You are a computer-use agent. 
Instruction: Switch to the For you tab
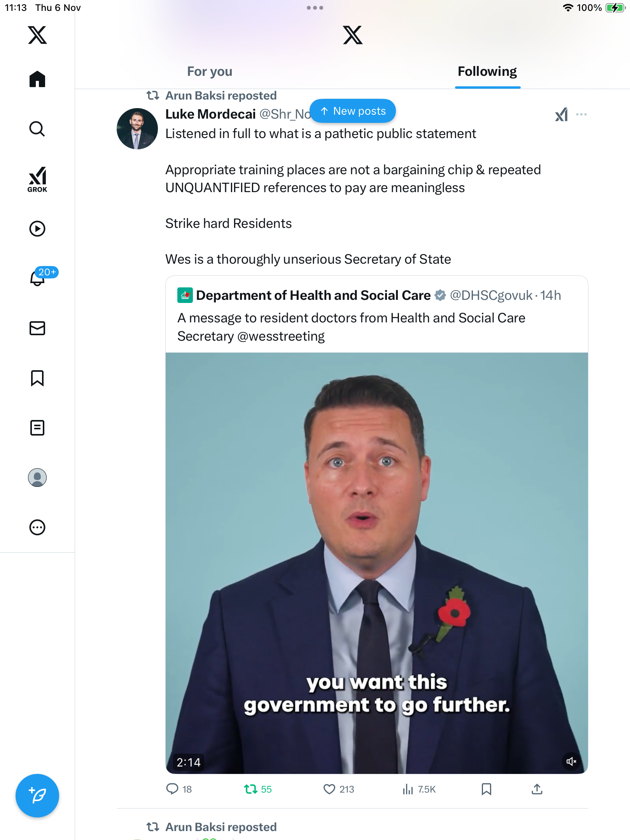(210, 72)
